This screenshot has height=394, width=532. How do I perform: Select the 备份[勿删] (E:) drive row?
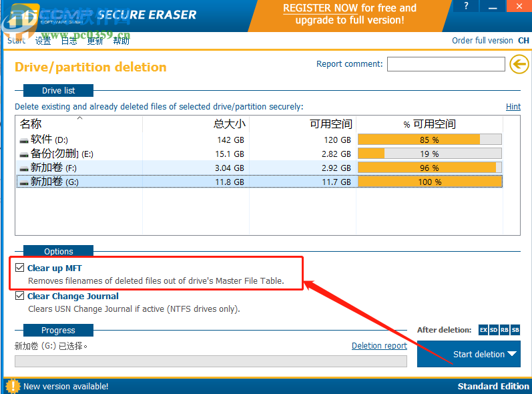(x=260, y=154)
